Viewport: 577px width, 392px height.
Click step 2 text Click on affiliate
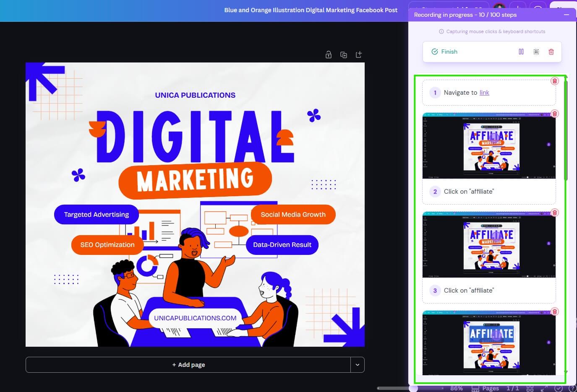coord(469,192)
